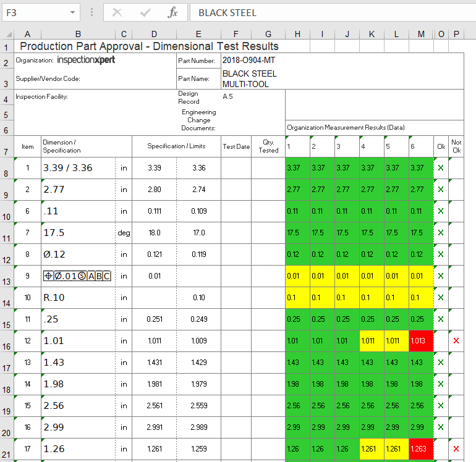The image size is (476, 462).
Task: Select column H header
Action: (x=297, y=34)
